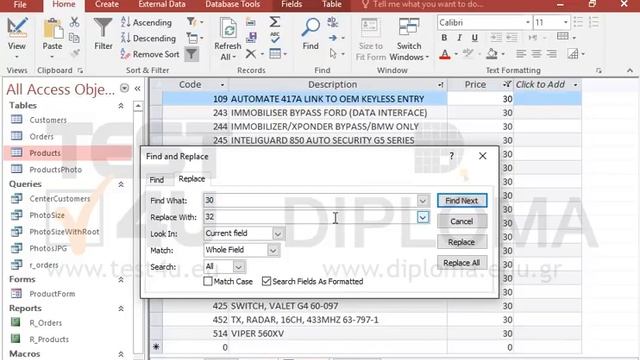Click the Cut scissors icon
Viewport: 640px width, 360px height.
(x=74, y=22)
